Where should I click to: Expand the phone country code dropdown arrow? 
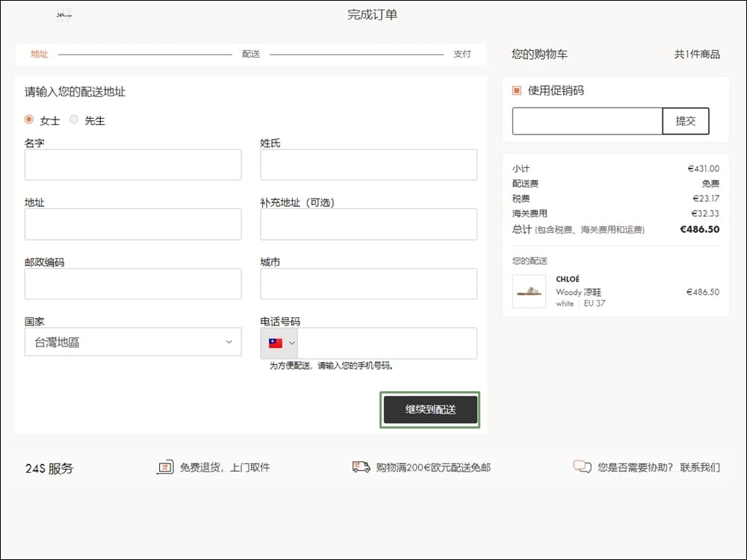click(292, 343)
